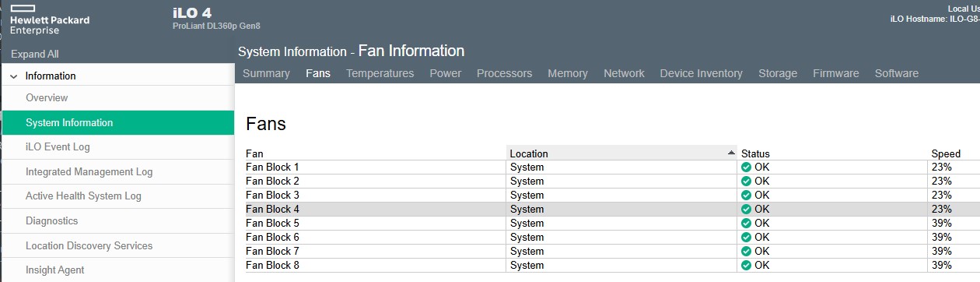The width and height of the screenshot is (980, 282).
Task: Switch to the Temperatures tab
Action: pyautogui.click(x=380, y=73)
